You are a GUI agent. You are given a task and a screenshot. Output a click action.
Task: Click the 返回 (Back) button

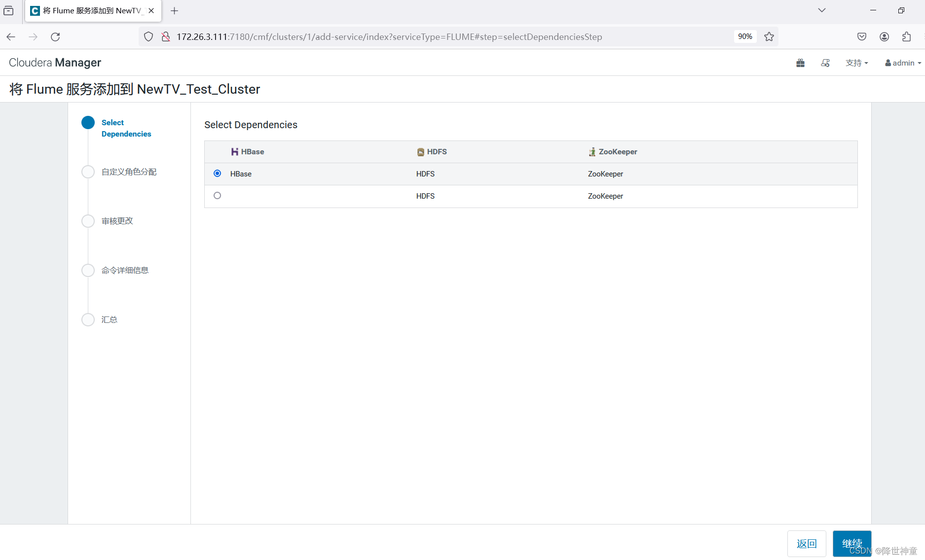point(807,544)
